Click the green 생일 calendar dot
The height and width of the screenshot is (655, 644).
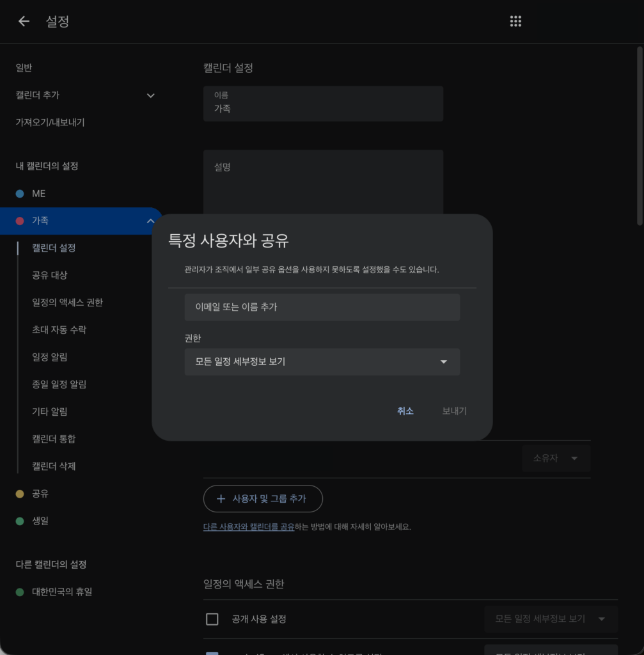(x=20, y=521)
